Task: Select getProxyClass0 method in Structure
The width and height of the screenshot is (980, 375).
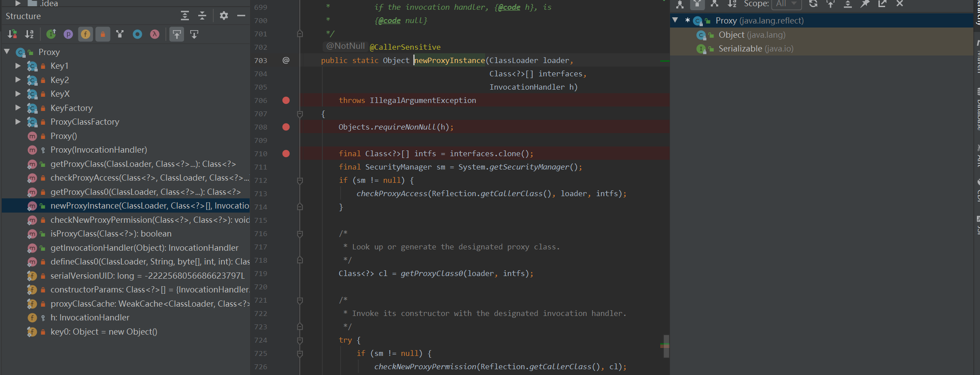Action: [x=145, y=192]
